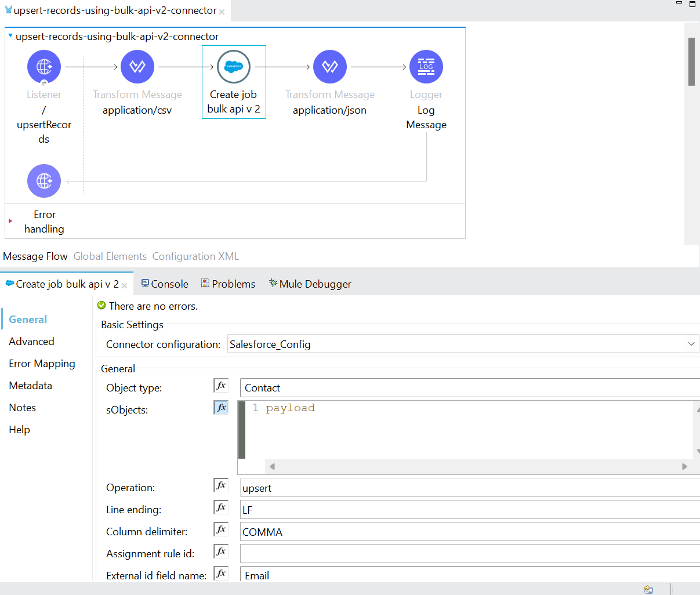Screen dimensions: 700x595
Task: Select the application/json Transform Message icon
Action: 330,67
